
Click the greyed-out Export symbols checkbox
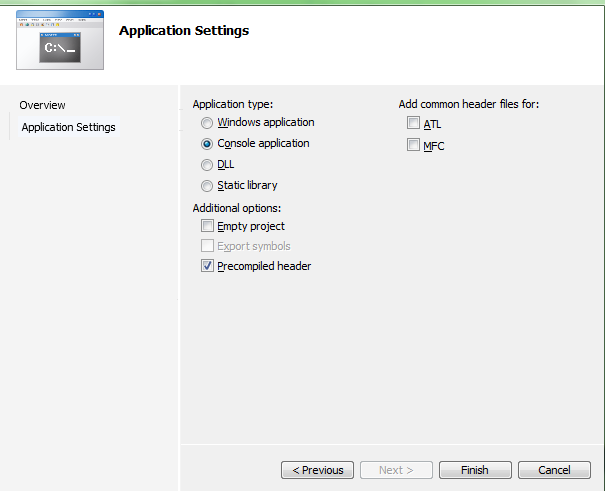(207, 246)
